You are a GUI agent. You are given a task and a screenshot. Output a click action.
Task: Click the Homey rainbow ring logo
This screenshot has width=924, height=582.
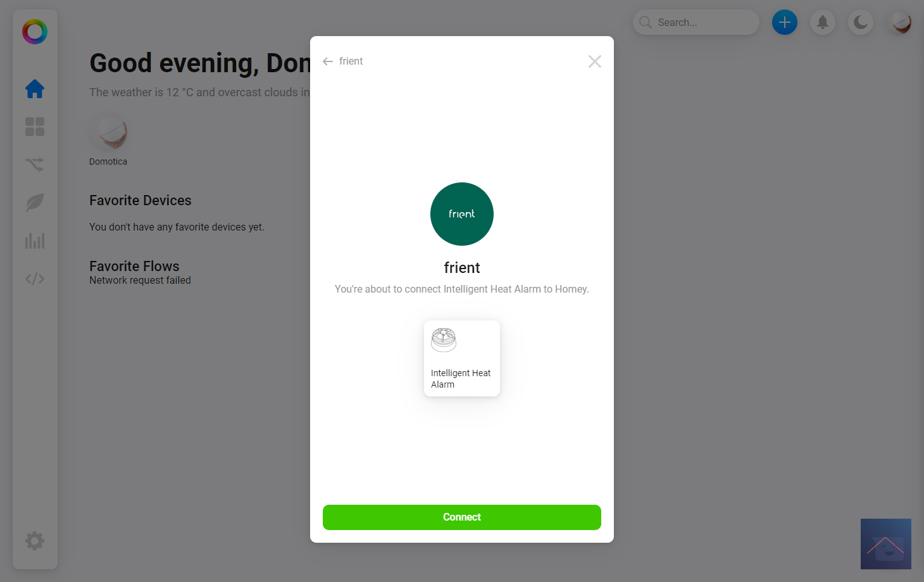coord(35,32)
